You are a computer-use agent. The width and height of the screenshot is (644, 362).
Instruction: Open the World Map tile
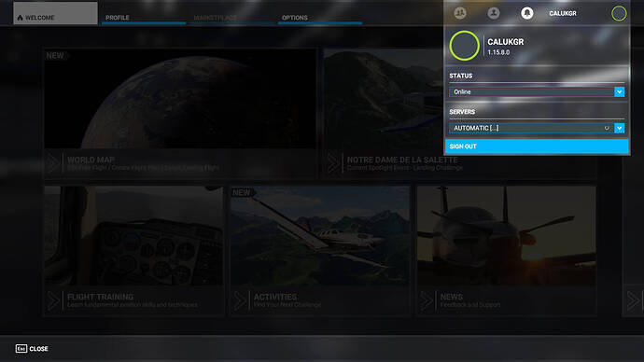(180, 114)
